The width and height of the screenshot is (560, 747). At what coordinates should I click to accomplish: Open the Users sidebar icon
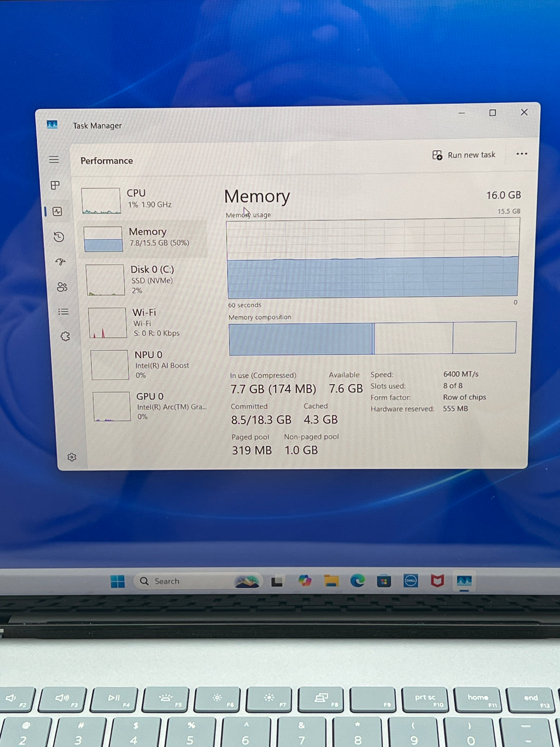tap(62, 287)
